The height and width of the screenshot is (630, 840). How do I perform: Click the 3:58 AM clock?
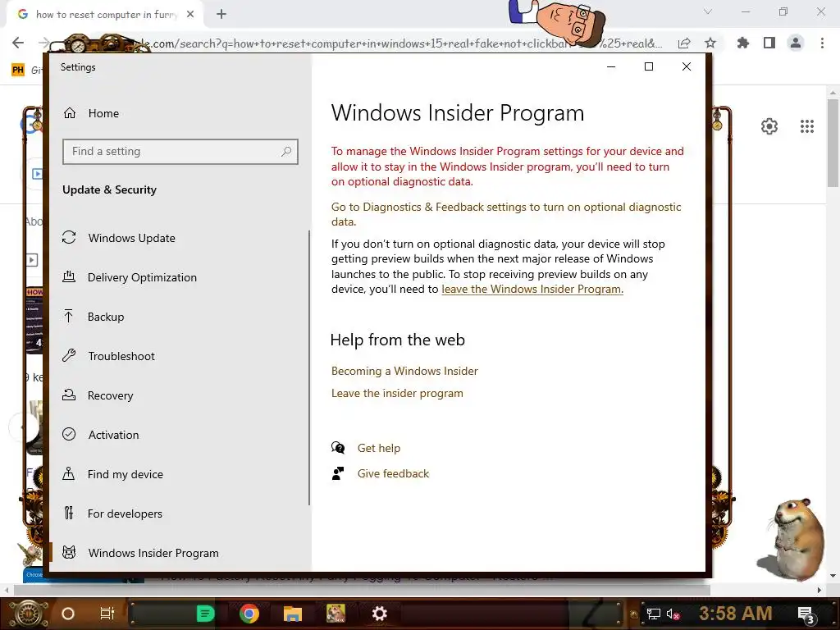click(735, 614)
